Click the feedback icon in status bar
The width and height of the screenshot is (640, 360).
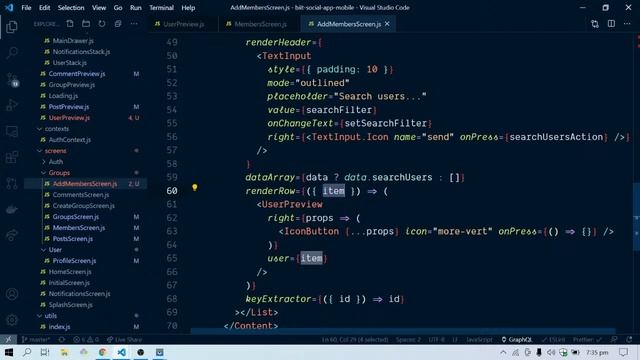[x=614, y=339]
